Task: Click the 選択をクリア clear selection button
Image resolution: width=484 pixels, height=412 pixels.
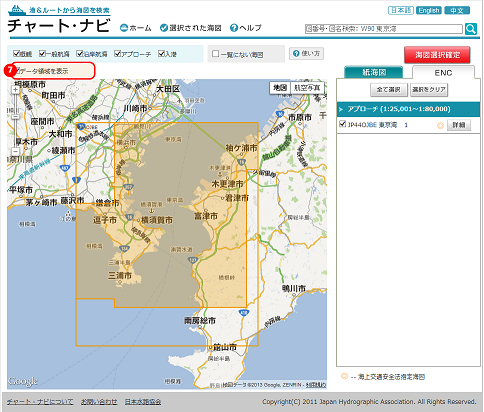Action: 429,90
